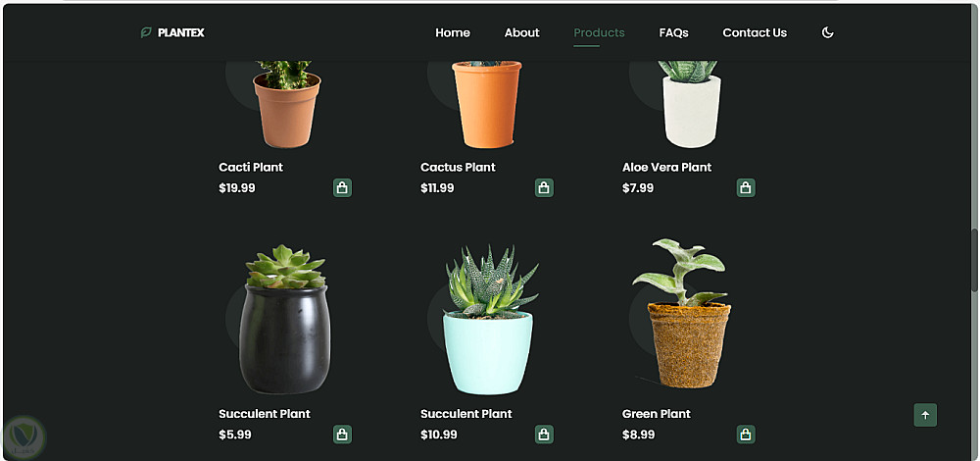Add the $10.99 Succulent Plant to cart
The height and width of the screenshot is (461, 980).
coord(544,435)
